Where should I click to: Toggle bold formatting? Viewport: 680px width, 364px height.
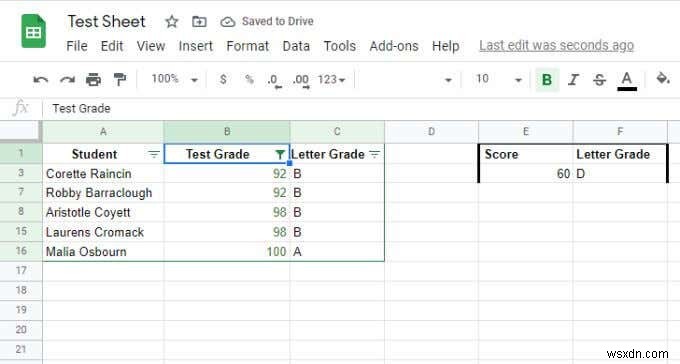547,79
